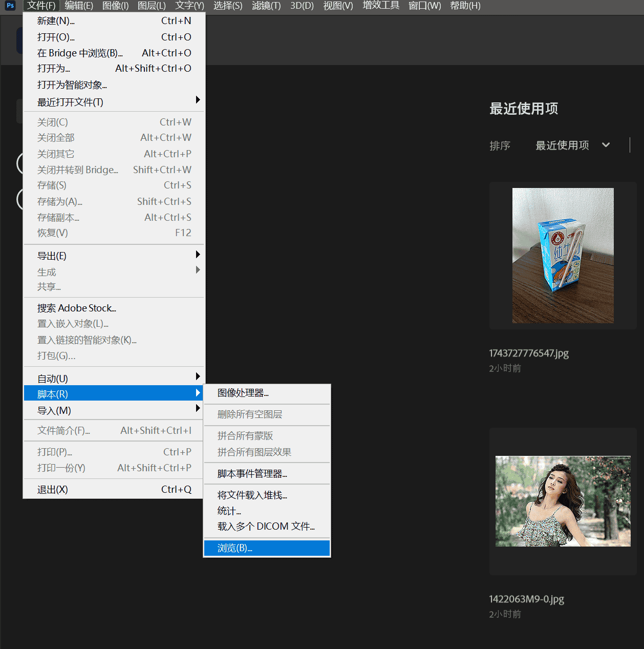Open the 窗口(W) menu
The width and height of the screenshot is (644, 649).
(424, 6)
